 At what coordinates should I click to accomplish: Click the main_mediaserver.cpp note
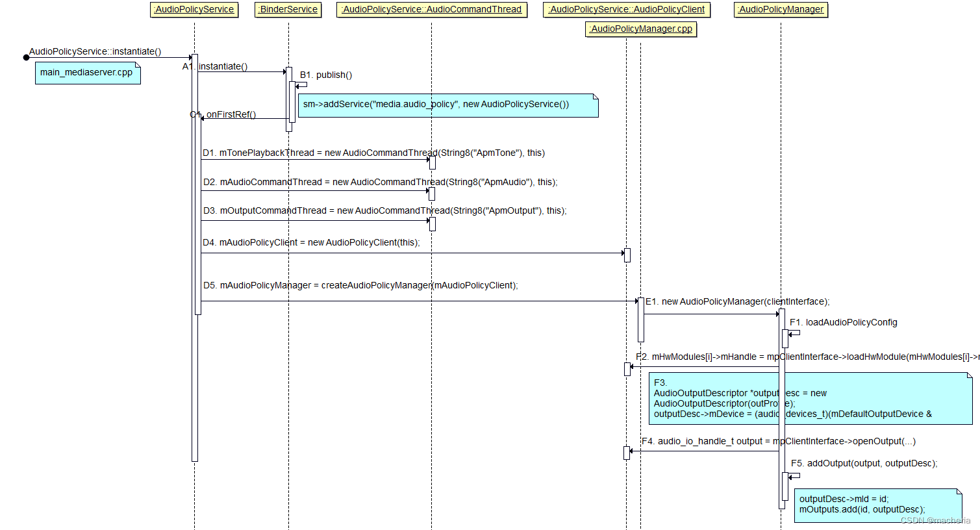coord(87,73)
